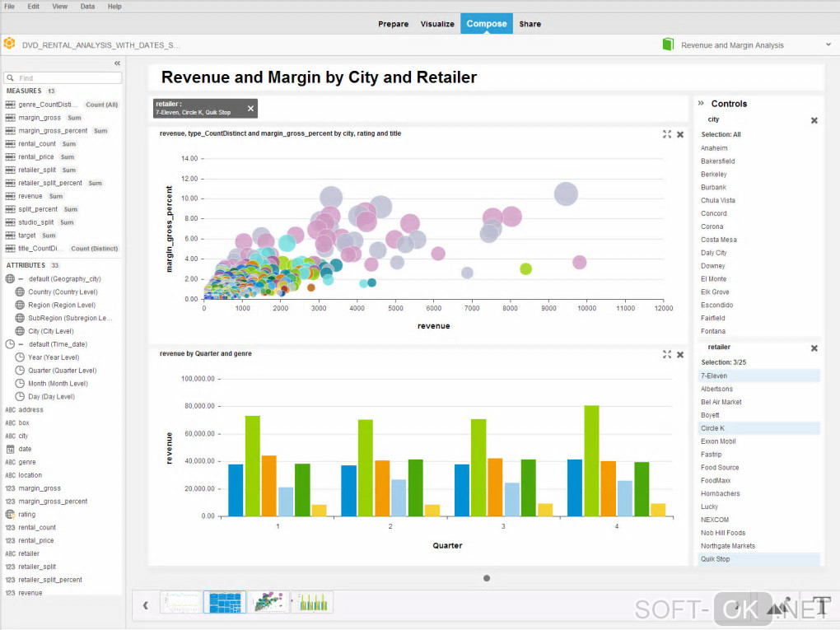
Task: Open the View menu
Action: [x=60, y=7]
